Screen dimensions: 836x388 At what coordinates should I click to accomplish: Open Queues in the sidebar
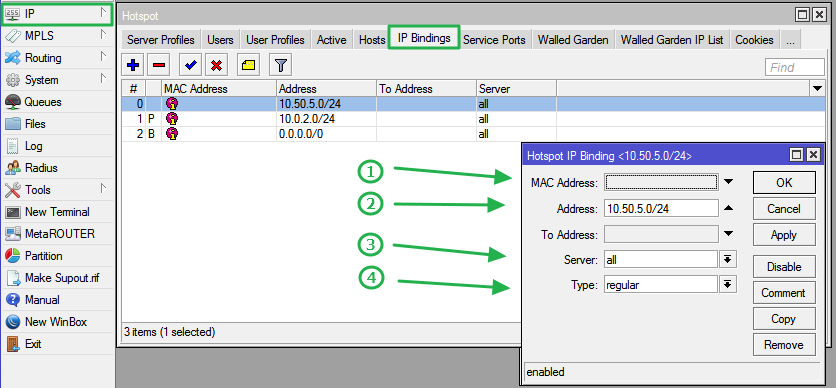[x=43, y=102]
